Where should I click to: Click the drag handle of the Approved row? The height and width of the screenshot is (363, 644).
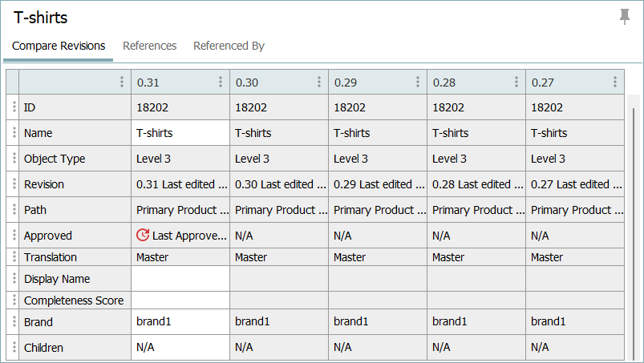pos(13,236)
